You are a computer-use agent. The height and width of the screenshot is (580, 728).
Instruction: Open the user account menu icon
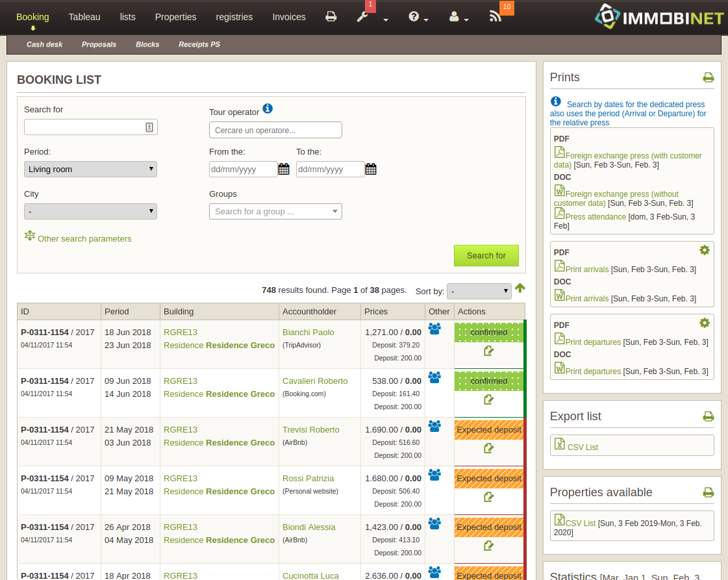[x=454, y=17]
